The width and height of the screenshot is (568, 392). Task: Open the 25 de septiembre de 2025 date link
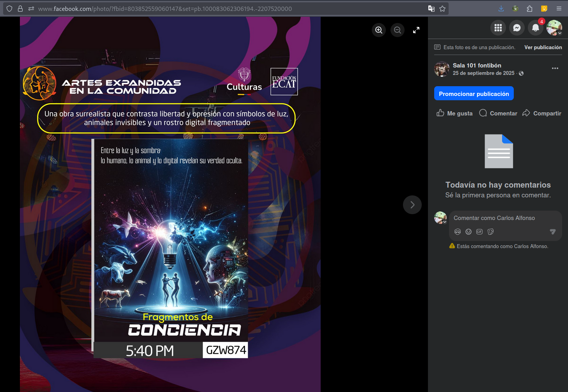pos(484,73)
